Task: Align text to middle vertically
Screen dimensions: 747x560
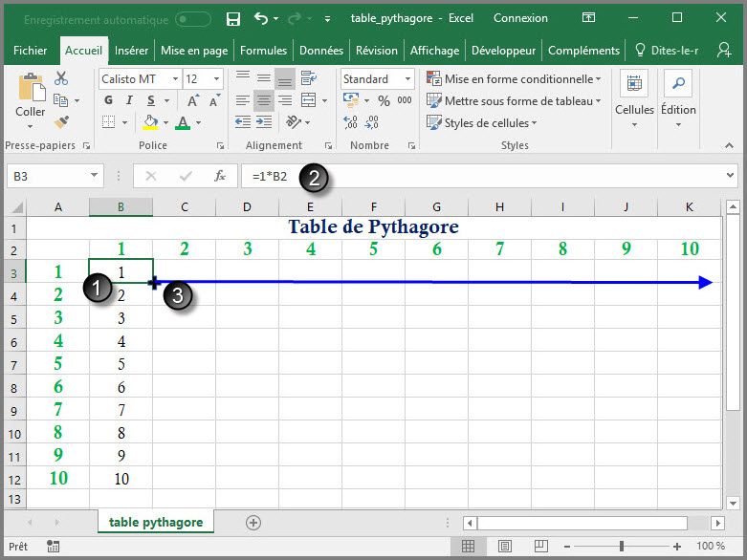Action: (264, 78)
